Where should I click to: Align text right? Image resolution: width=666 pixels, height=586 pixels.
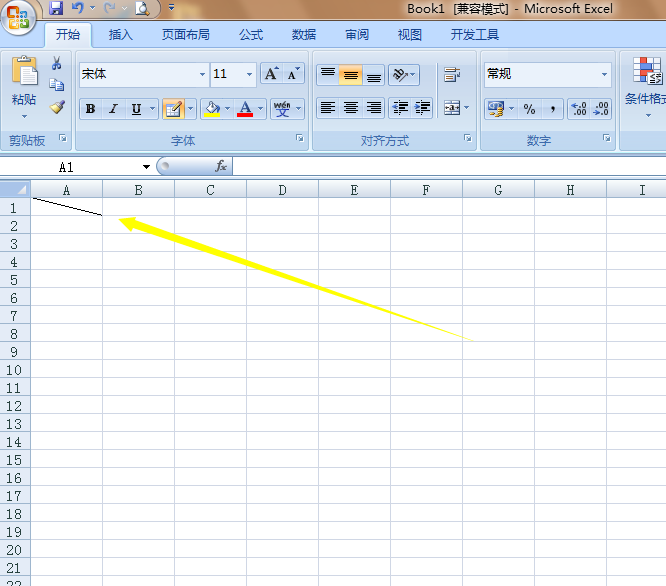(373, 108)
